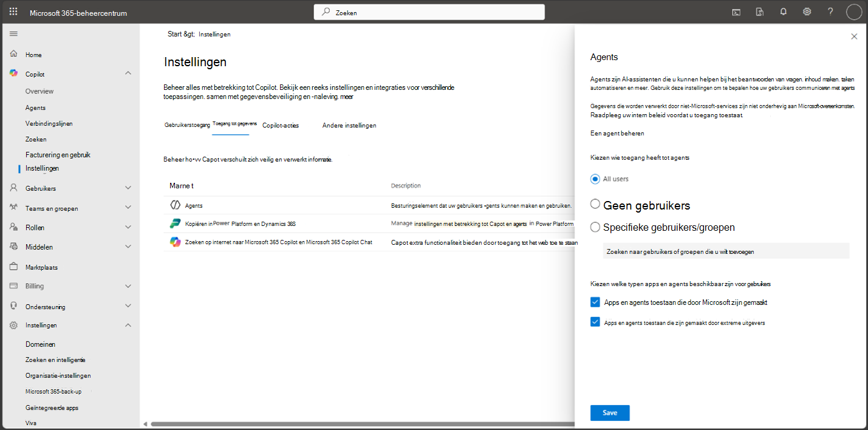This screenshot has width=868, height=430.
Task: Open the notifications bell icon
Action: tap(783, 12)
